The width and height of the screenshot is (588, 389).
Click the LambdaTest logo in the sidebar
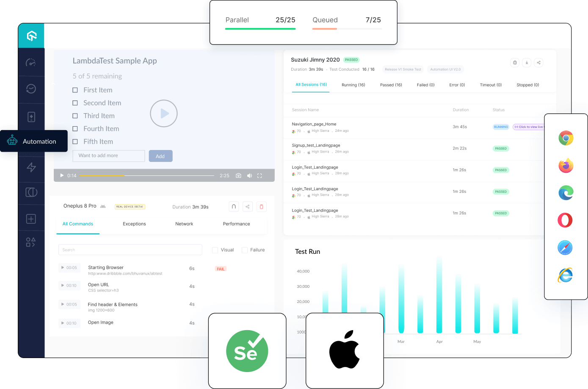32,36
